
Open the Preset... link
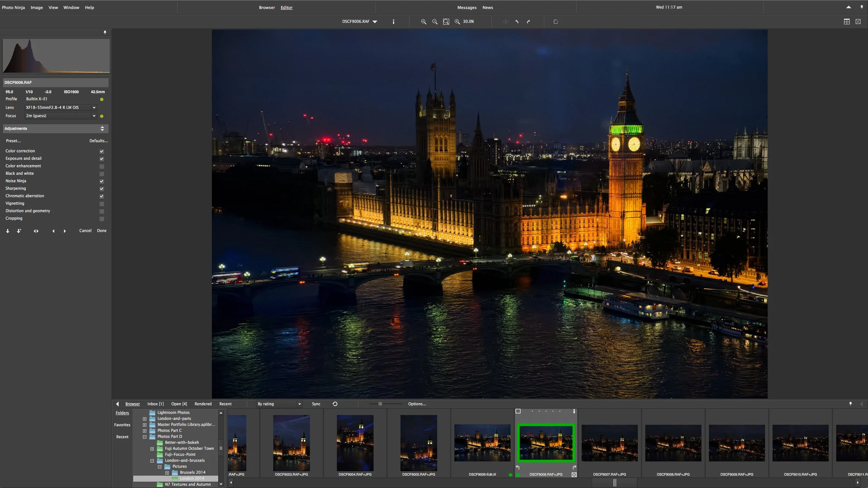13,141
